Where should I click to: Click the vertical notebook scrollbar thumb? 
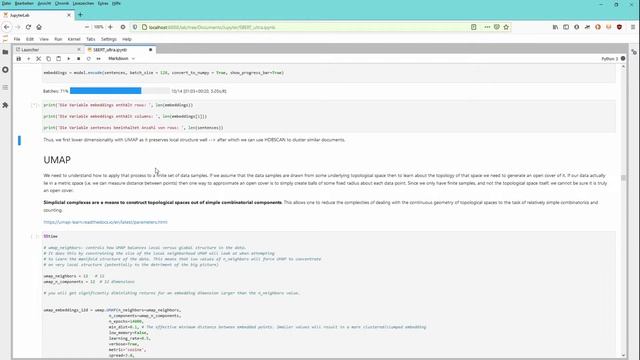click(x=623, y=178)
